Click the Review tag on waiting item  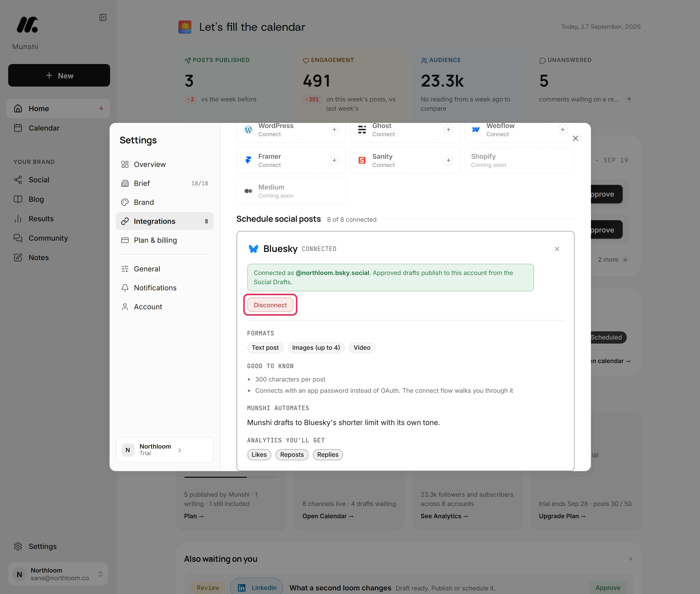point(208,588)
